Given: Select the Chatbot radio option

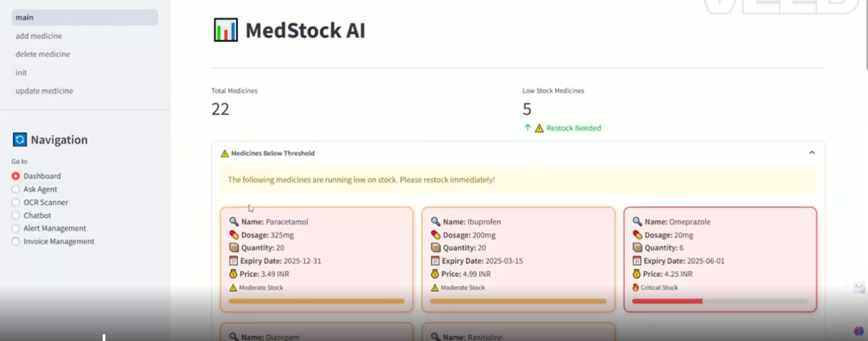Looking at the screenshot, I should [x=16, y=215].
